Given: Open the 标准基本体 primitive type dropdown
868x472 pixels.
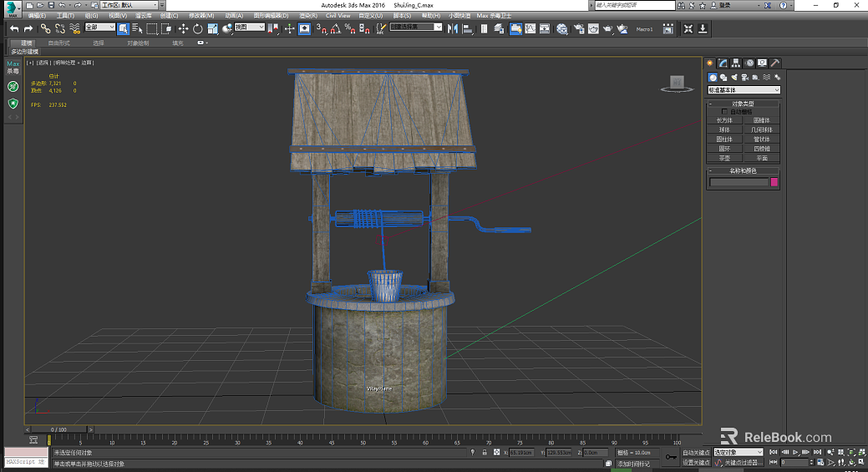Looking at the screenshot, I should (x=744, y=89).
